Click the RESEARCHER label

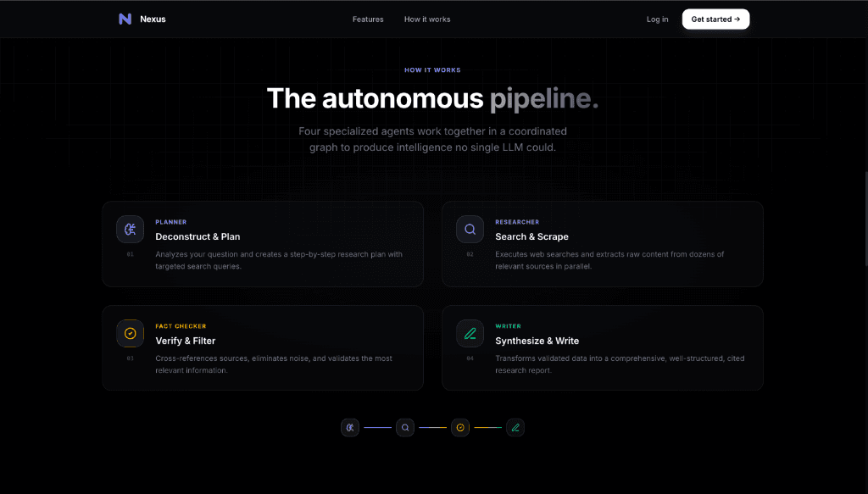coord(517,222)
